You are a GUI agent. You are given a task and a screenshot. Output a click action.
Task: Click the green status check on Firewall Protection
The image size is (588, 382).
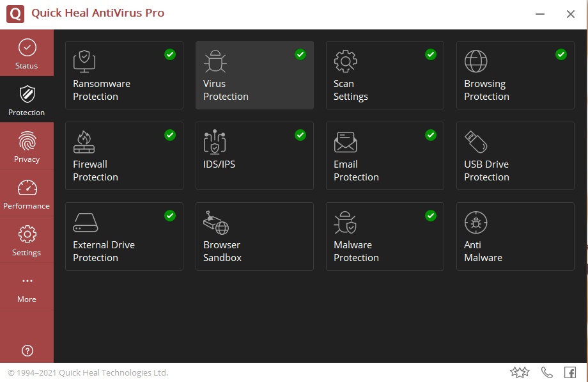170,135
